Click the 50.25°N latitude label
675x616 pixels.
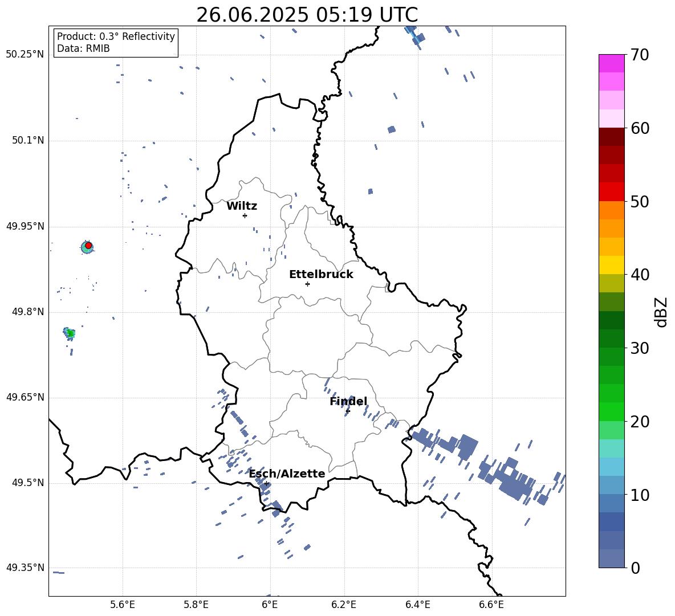25,55
